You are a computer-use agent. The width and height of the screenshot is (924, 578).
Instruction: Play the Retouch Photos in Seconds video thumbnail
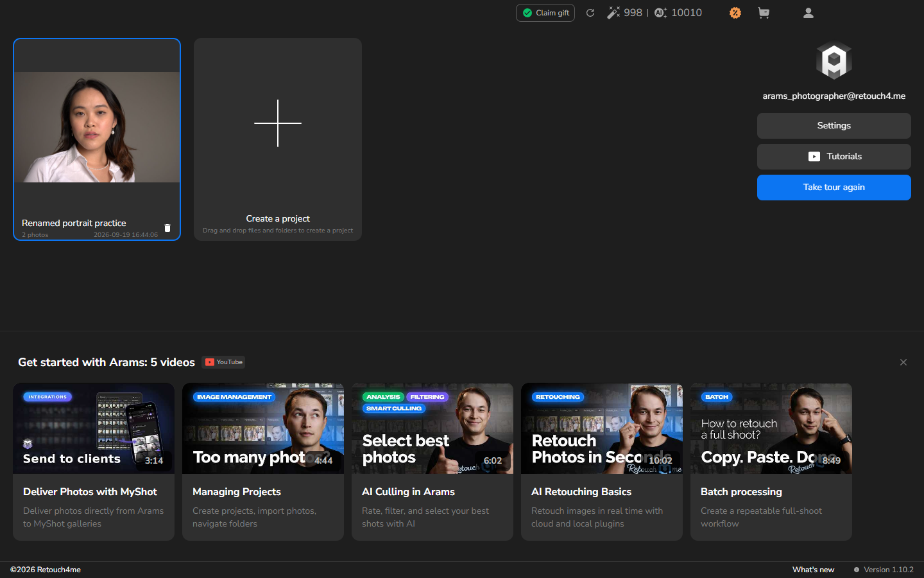[602, 428]
